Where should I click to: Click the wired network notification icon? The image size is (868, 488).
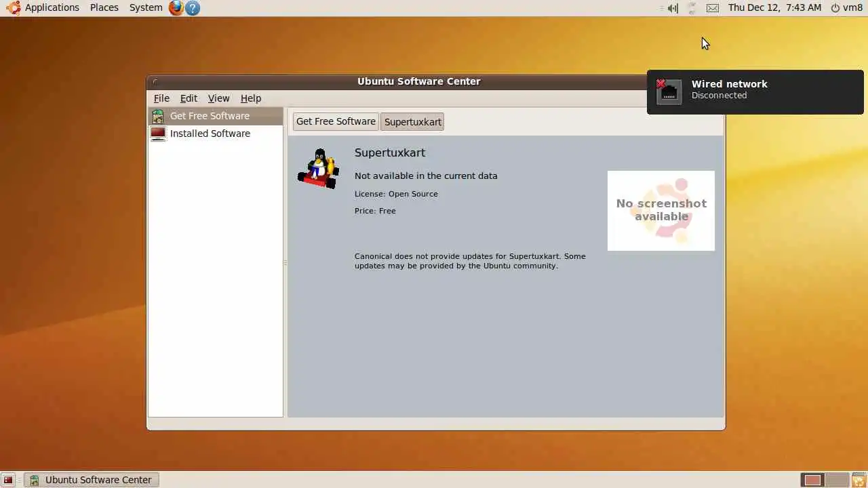pyautogui.click(x=669, y=91)
